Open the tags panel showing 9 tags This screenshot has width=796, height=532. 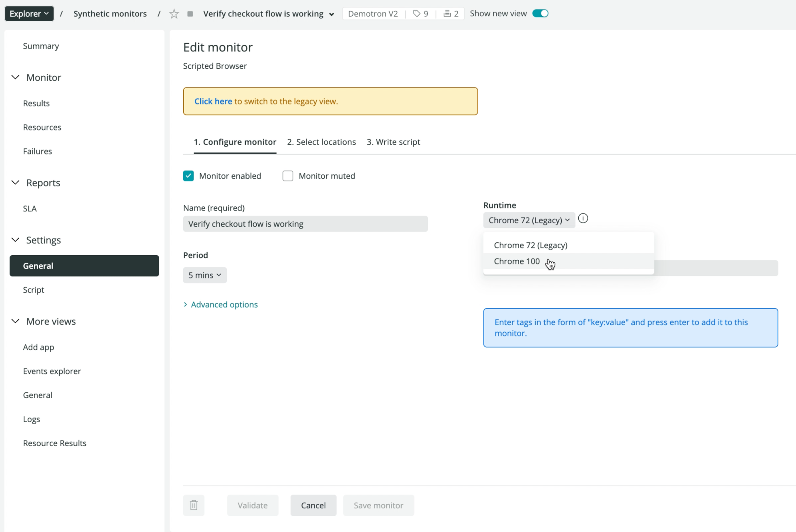point(420,13)
